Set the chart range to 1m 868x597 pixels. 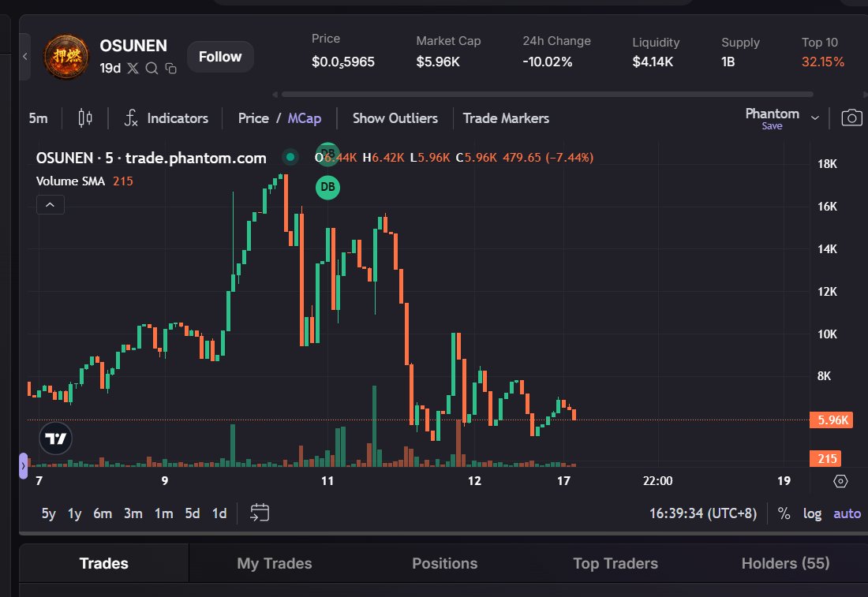[163, 513]
